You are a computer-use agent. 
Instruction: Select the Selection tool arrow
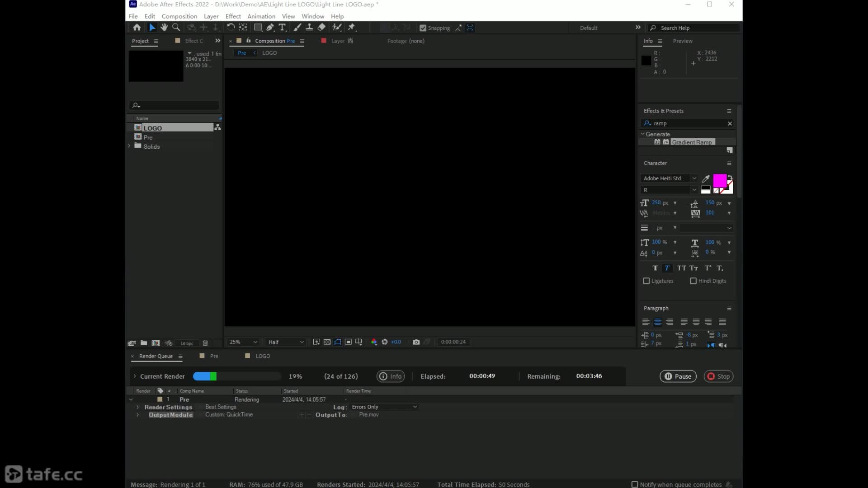[x=152, y=28]
